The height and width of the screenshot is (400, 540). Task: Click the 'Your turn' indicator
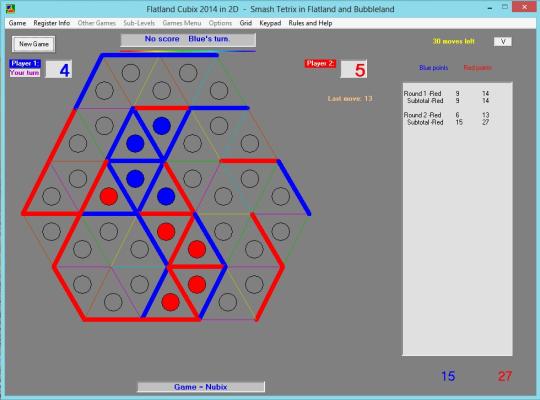[x=24, y=73]
